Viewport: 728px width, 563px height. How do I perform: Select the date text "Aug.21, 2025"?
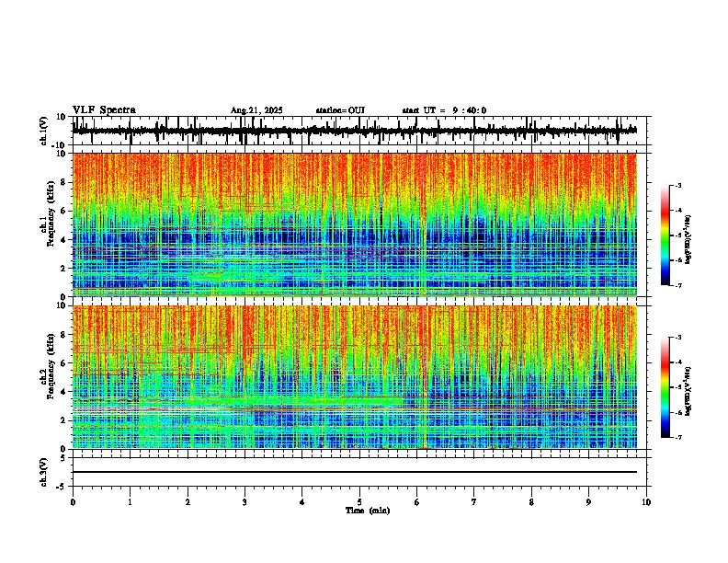click(256, 110)
